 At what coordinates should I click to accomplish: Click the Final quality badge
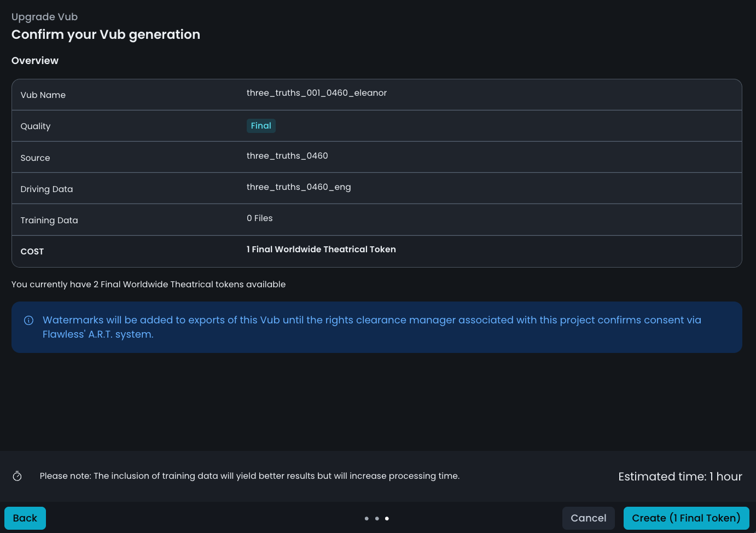(261, 126)
